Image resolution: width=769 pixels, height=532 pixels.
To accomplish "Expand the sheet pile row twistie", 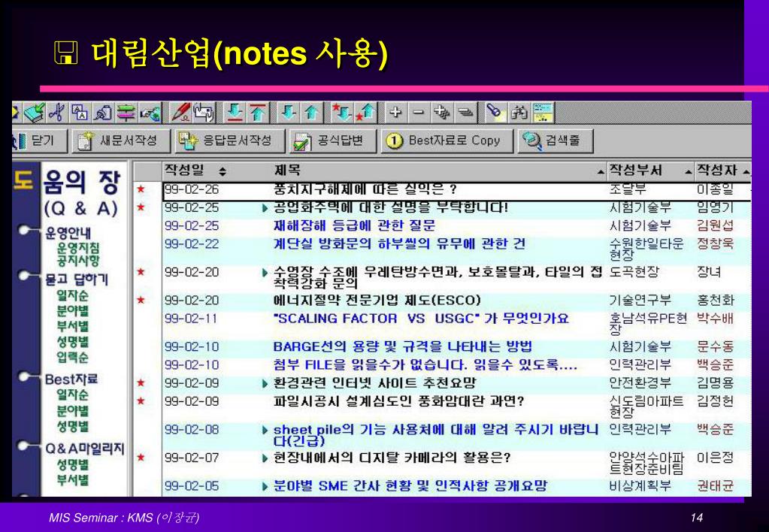I will (x=265, y=431).
